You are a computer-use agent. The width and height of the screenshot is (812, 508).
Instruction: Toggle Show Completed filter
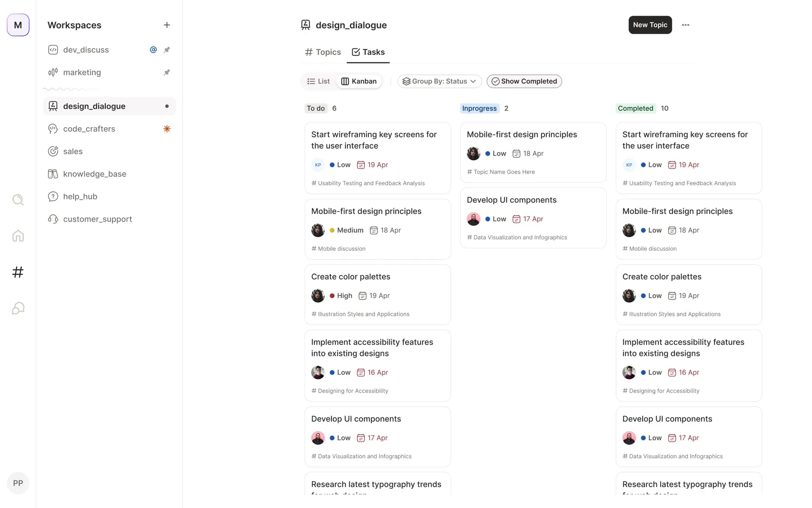(524, 81)
